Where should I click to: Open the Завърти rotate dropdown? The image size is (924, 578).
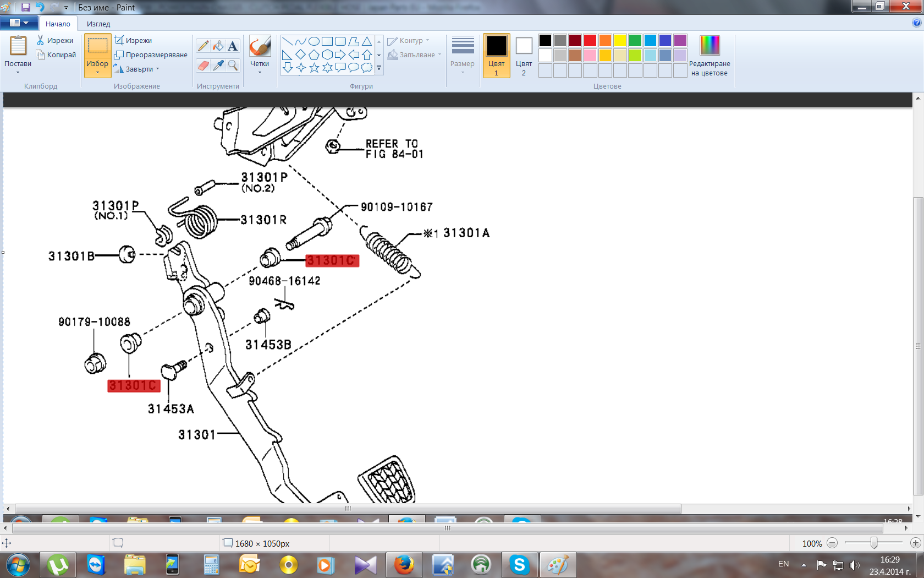tap(137, 69)
